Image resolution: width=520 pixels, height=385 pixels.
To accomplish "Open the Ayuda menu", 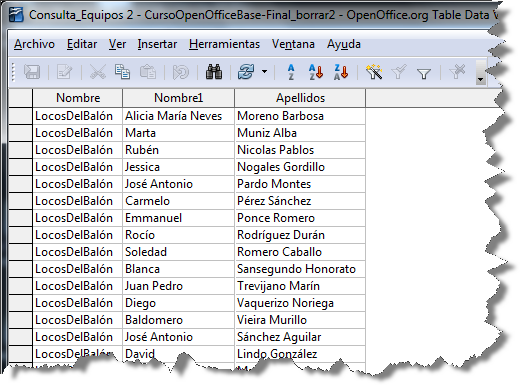I will (344, 45).
